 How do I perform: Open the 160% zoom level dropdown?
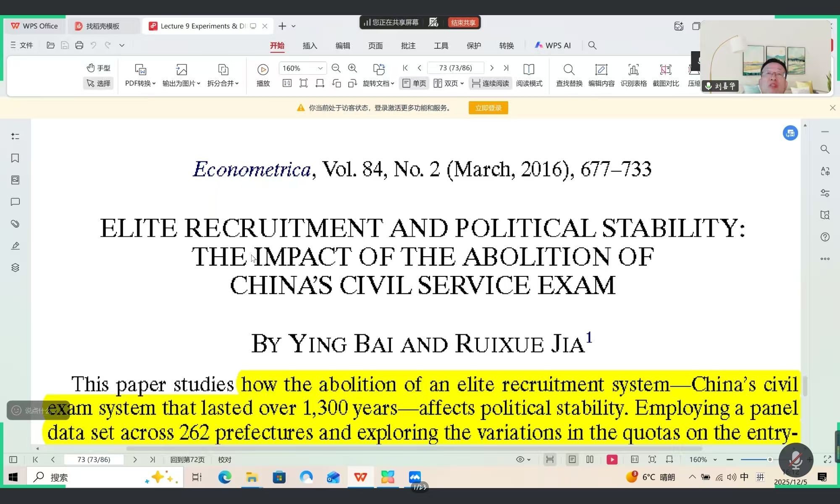[320, 68]
